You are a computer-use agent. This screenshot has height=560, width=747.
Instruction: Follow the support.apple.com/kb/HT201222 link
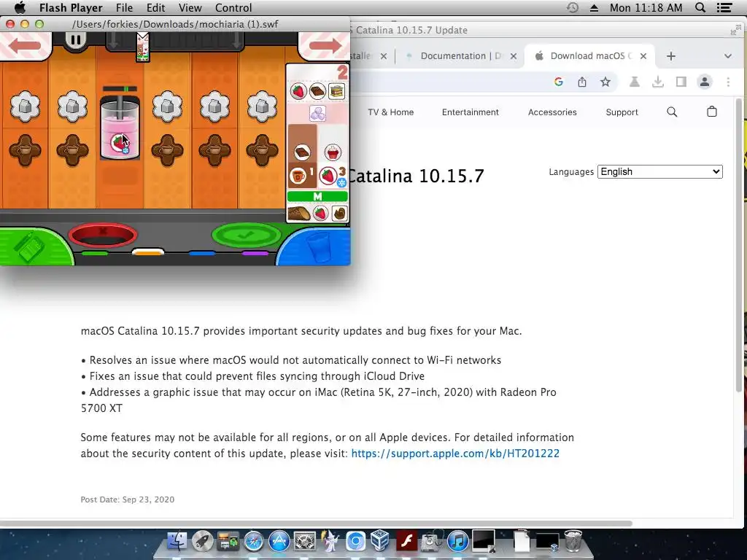pyautogui.click(x=455, y=454)
